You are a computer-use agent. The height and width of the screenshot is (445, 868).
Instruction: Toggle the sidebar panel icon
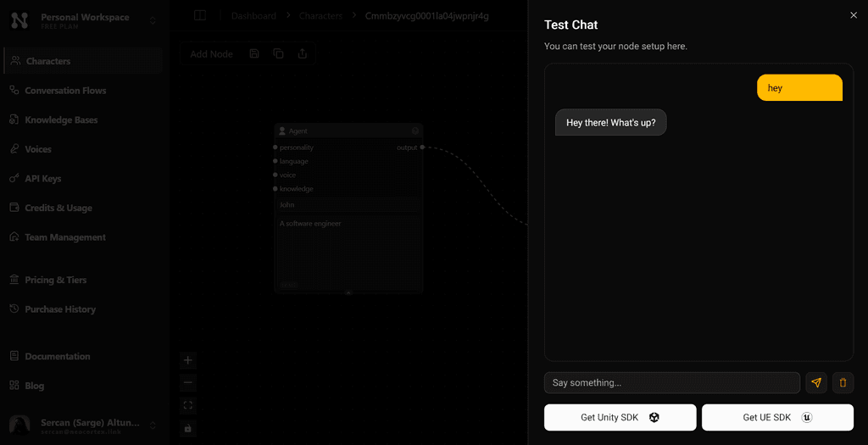200,15
